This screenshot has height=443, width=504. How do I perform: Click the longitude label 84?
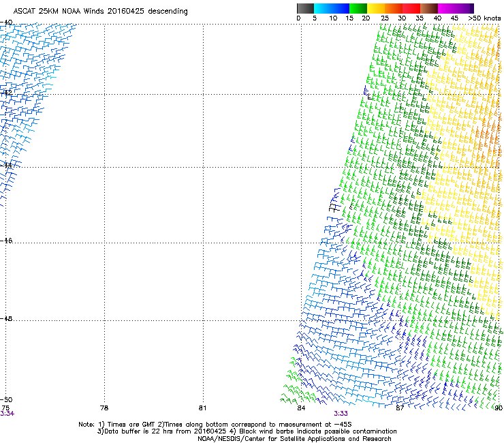[x=301, y=408]
